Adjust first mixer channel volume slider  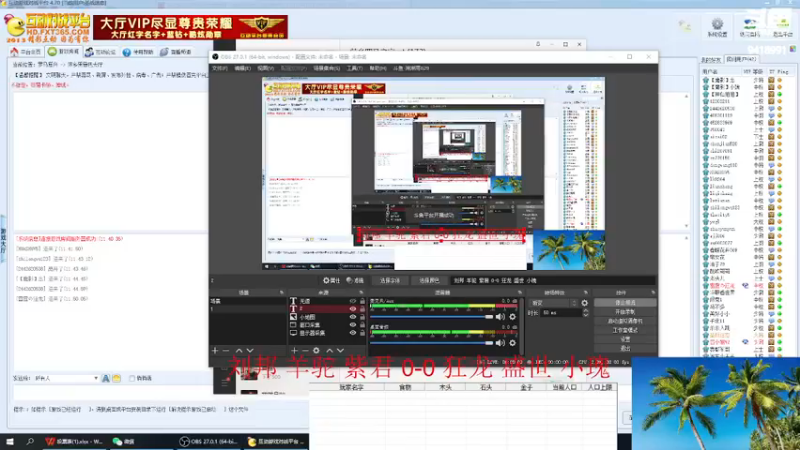(x=432, y=317)
